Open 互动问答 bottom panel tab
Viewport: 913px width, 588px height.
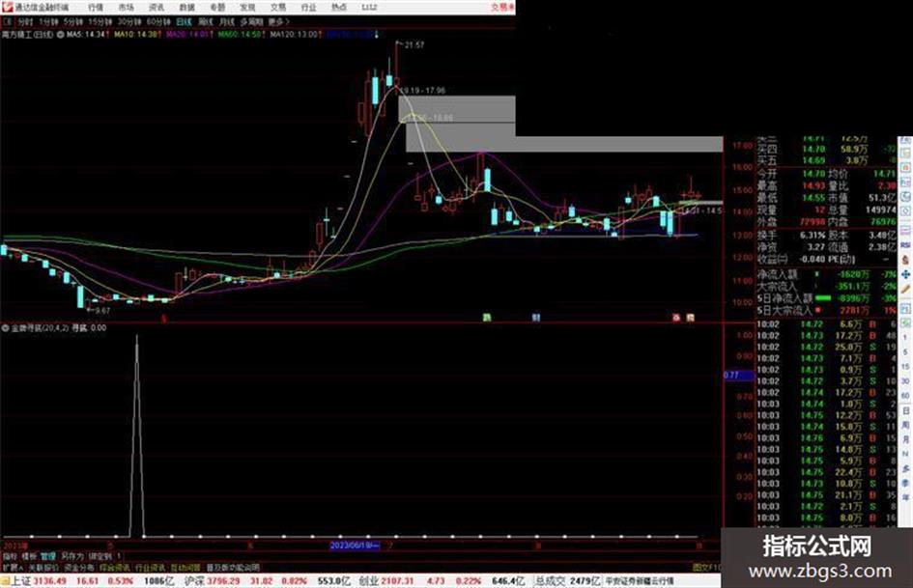(185, 568)
